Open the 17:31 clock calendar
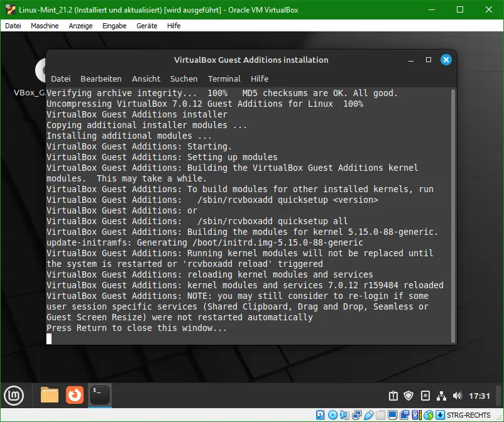The width and height of the screenshot is (504, 422). tap(479, 396)
